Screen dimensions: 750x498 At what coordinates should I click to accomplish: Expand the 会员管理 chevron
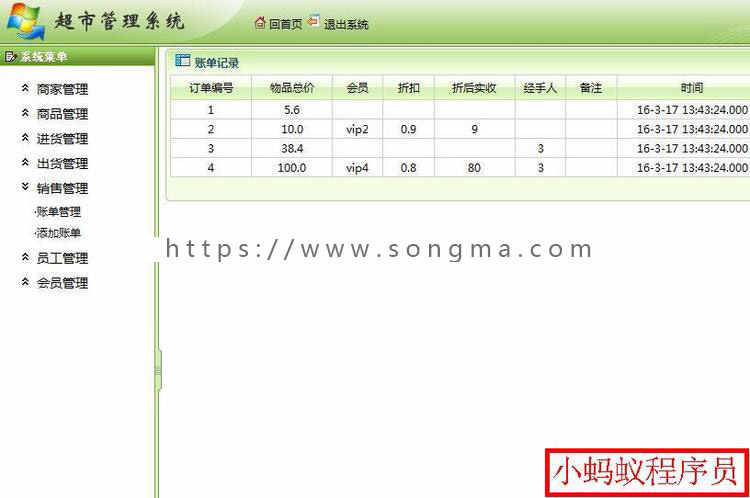pos(25,282)
